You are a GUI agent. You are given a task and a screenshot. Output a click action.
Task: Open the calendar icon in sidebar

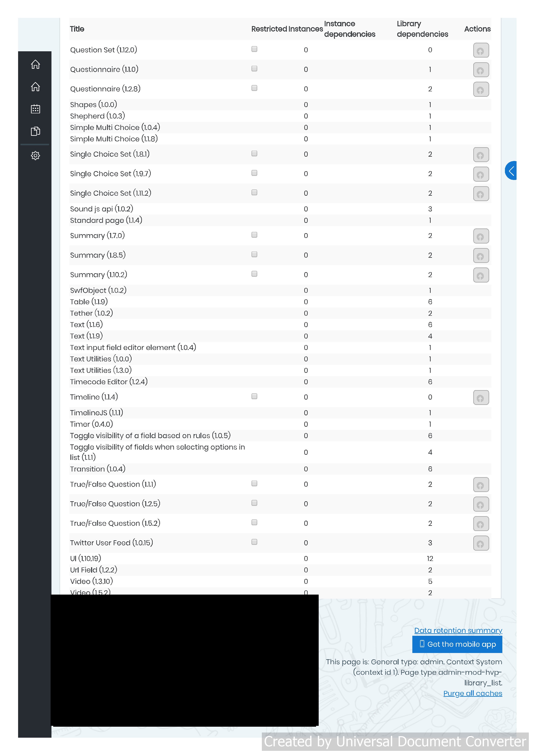click(x=35, y=109)
